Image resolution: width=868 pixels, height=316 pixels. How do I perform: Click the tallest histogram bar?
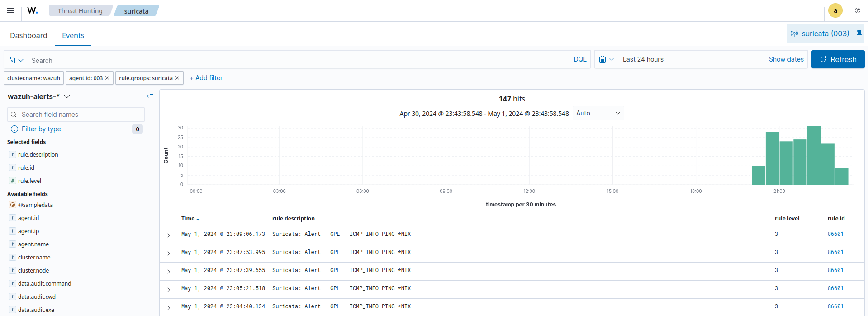814,155
